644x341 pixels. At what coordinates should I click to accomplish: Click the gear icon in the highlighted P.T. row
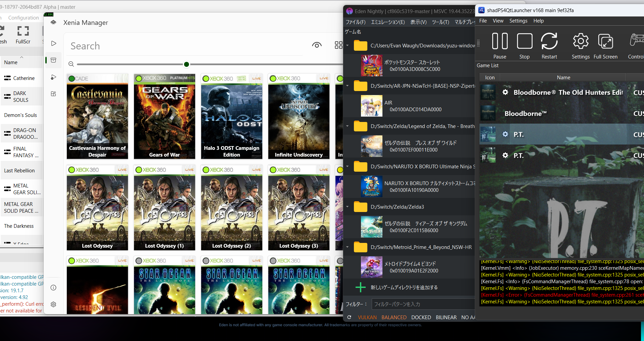pos(505,134)
